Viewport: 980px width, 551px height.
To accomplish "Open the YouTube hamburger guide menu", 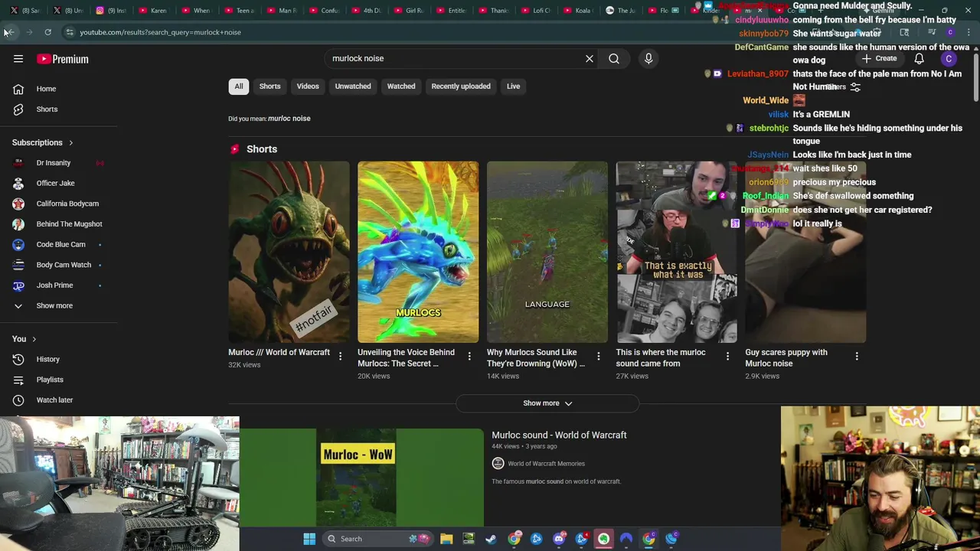I will point(18,59).
